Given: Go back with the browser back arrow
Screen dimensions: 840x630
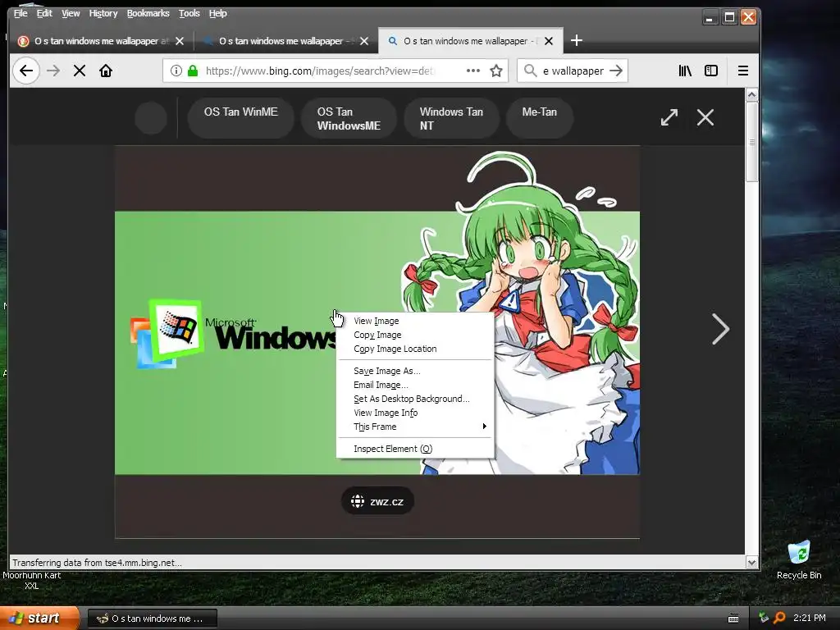Looking at the screenshot, I should tap(25, 71).
